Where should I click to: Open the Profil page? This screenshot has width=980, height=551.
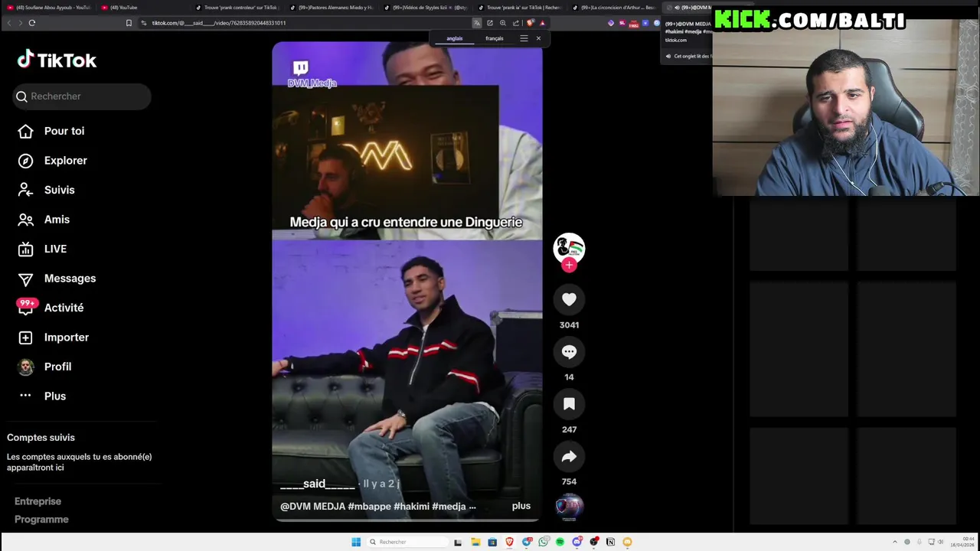[x=57, y=367]
